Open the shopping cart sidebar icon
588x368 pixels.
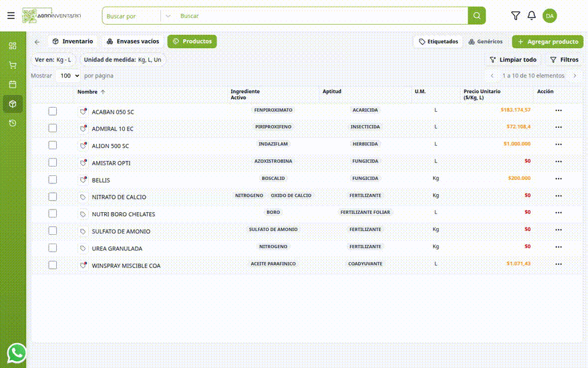[13, 65]
